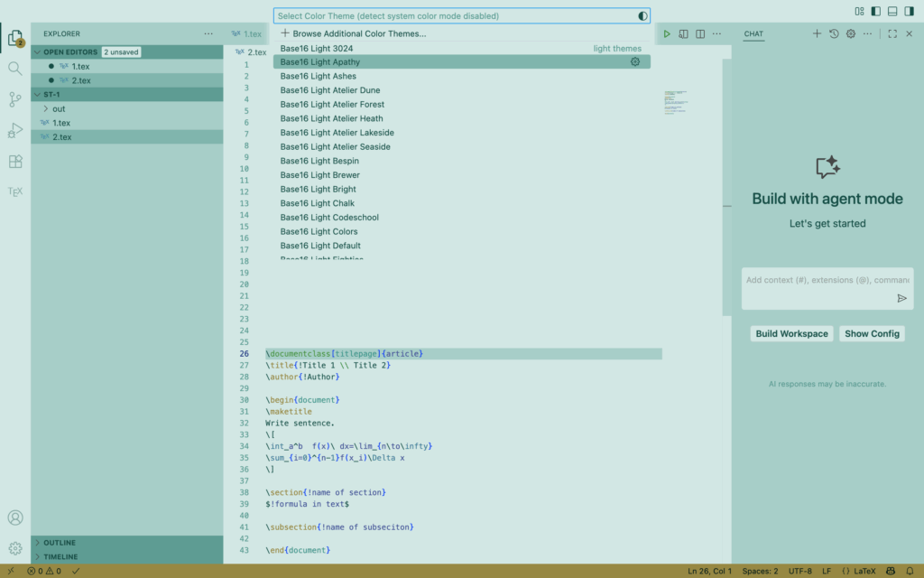Open the Source Control view
Image resolution: width=924 pixels, height=578 pixels.
point(15,99)
